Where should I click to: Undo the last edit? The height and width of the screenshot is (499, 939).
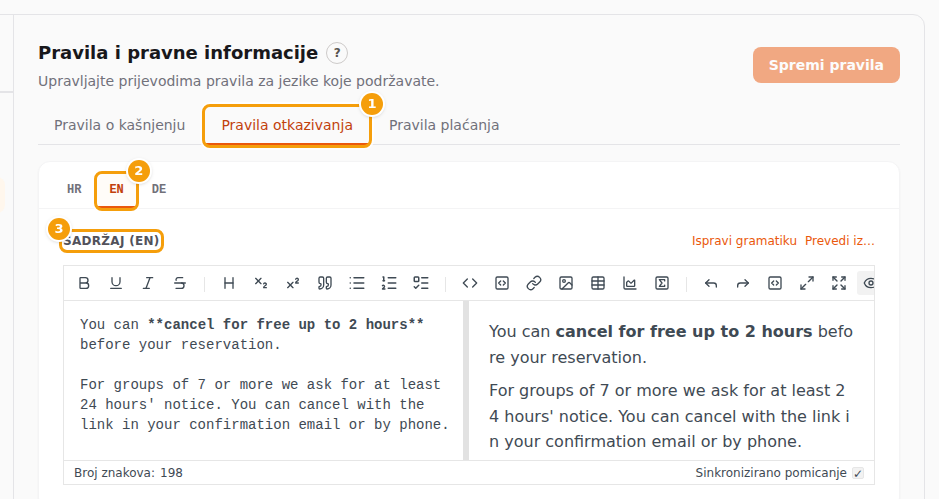pos(711,283)
